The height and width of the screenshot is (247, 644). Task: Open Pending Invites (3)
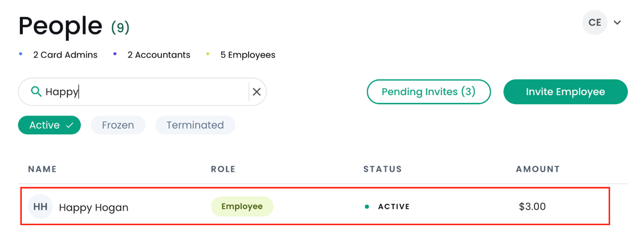(429, 92)
